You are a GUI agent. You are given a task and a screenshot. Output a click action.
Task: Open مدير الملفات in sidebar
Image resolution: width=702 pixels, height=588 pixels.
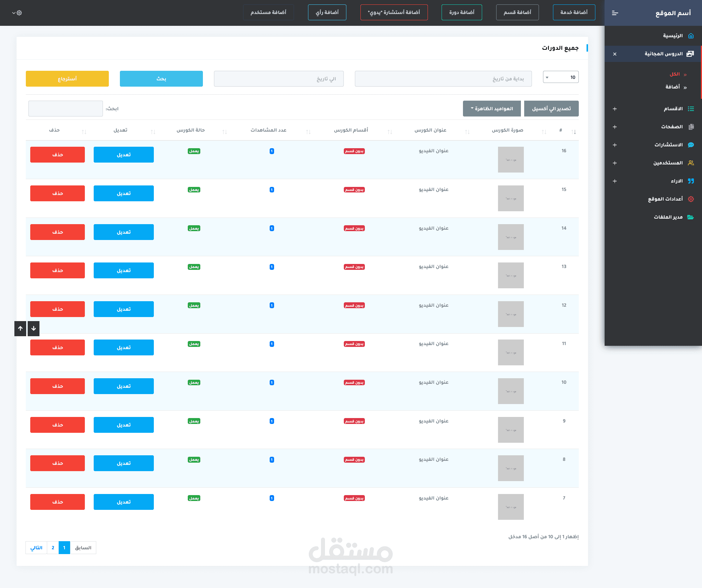(668, 217)
